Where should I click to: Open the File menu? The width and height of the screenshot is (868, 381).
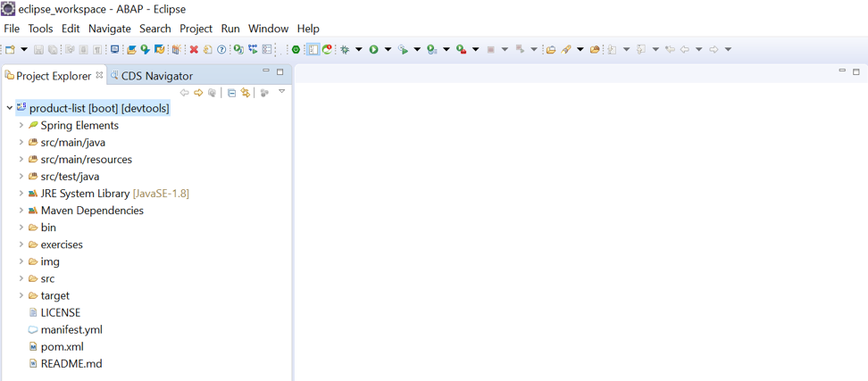pos(12,29)
